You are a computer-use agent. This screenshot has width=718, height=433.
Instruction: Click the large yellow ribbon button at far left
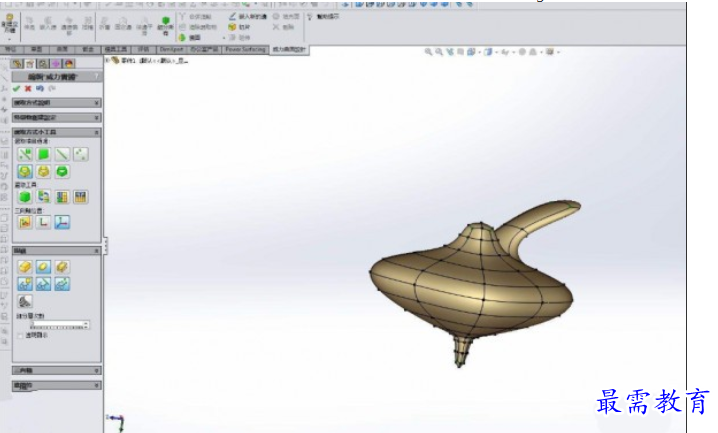click(9, 24)
